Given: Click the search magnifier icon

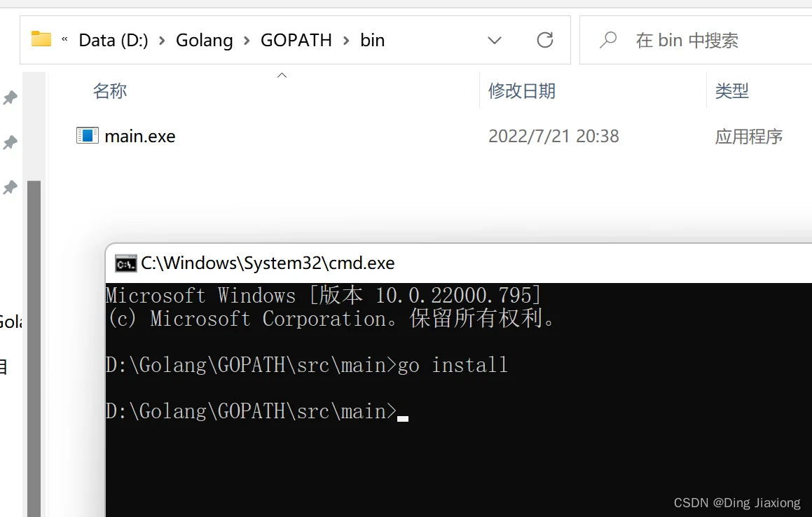Looking at the screenshot, I should point(608,40).
